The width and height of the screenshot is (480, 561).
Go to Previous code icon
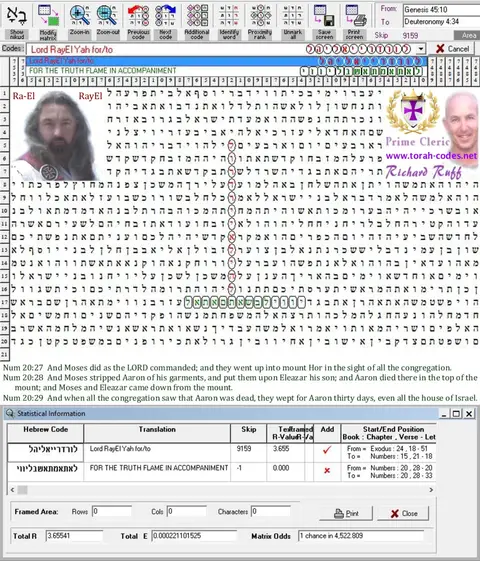(x=138, y=15)
